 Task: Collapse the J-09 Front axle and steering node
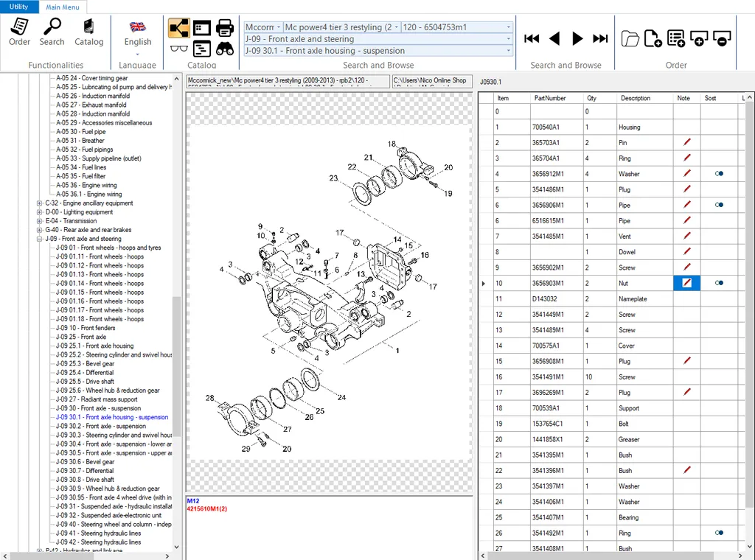(40, 239)
